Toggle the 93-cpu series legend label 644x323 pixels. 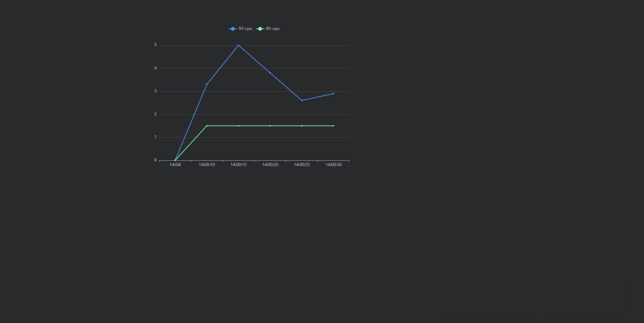click(245, 29)
